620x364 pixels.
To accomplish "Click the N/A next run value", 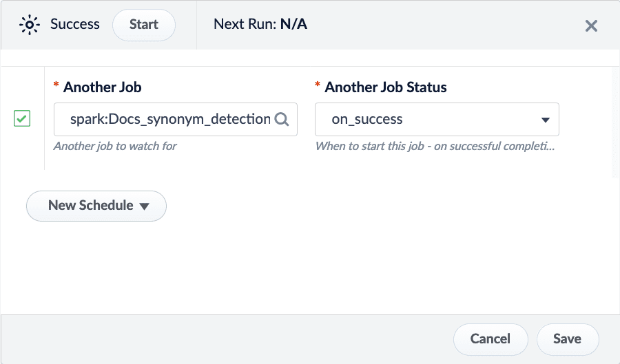I will tap(293, 25).
